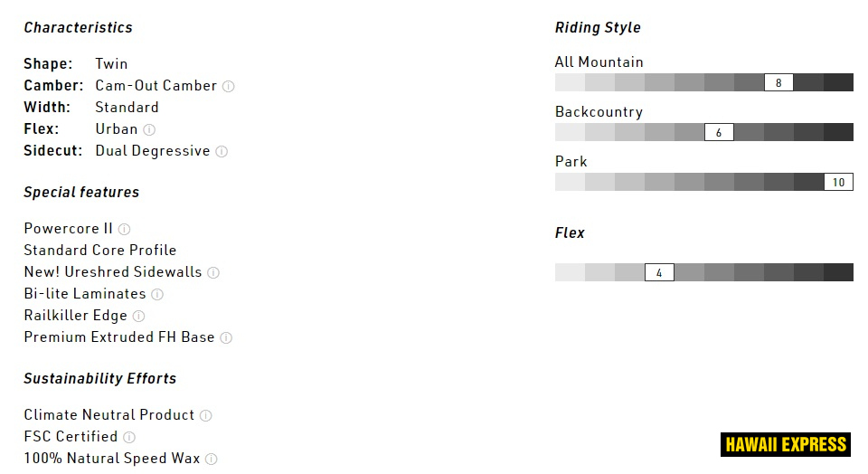Select the Park rating marker 10
868x474 pixels.
[838, 183]
